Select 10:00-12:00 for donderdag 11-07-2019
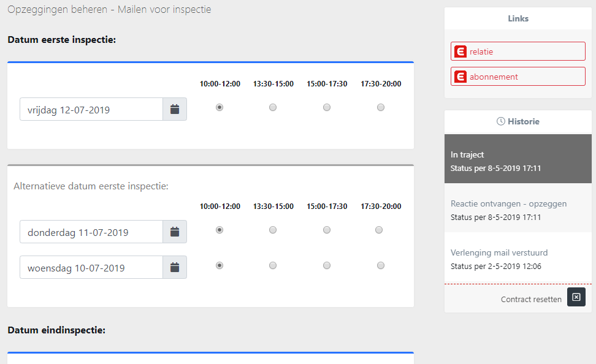This screenshot has width=596, height=364. [220, 230]
